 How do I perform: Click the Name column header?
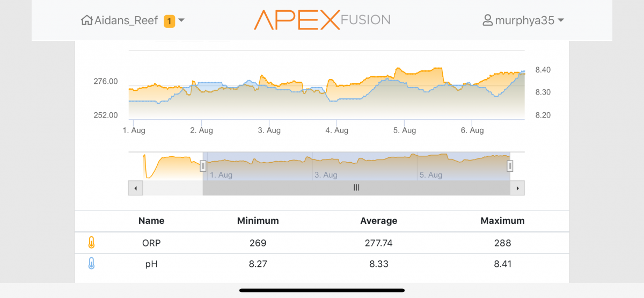coord(151,221)
